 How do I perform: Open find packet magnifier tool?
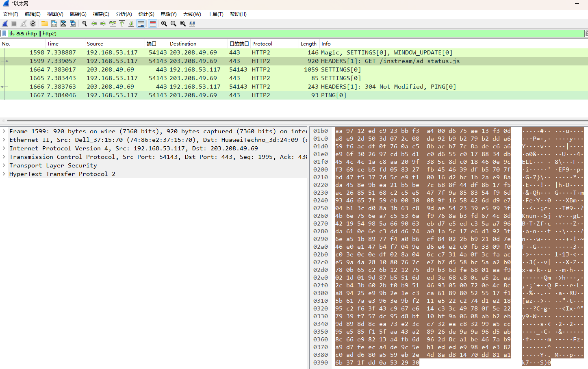tap(85, 24)
